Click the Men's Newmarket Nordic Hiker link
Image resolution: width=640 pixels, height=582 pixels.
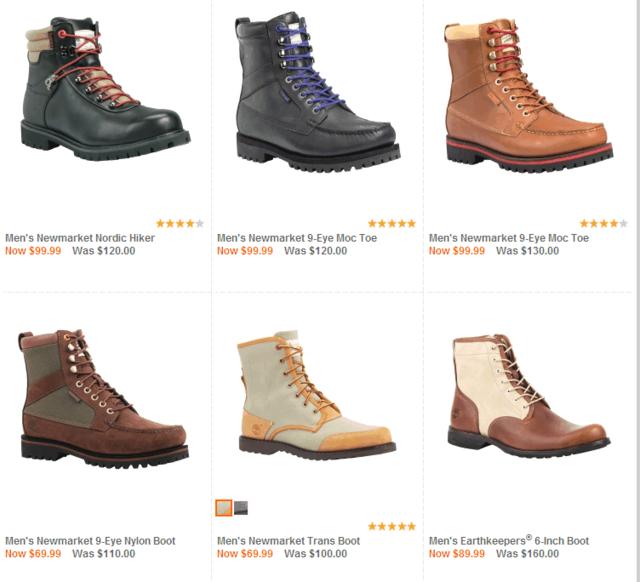point(80,238)
